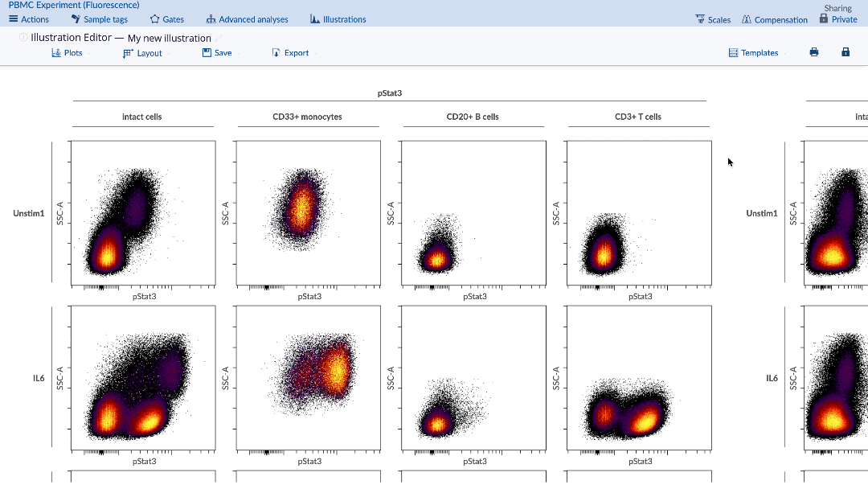Go to Advanced analyses
This screenshot has height=489, width=868.
(247, 19)
